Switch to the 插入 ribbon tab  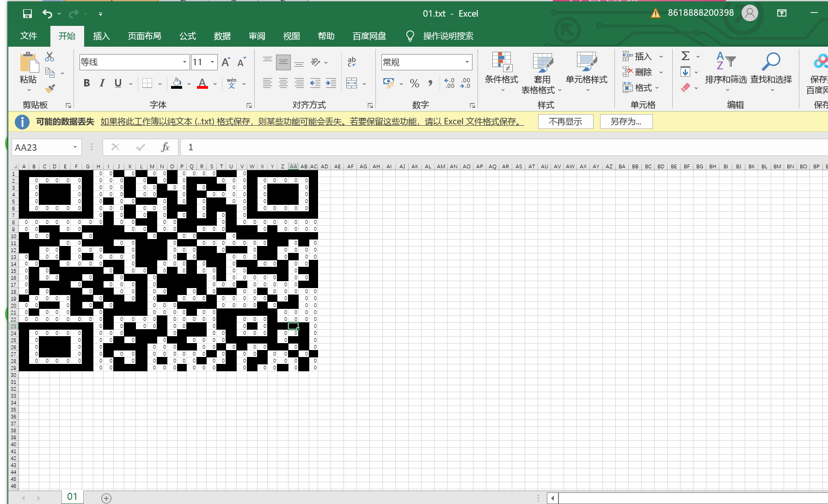pos(101,36)
